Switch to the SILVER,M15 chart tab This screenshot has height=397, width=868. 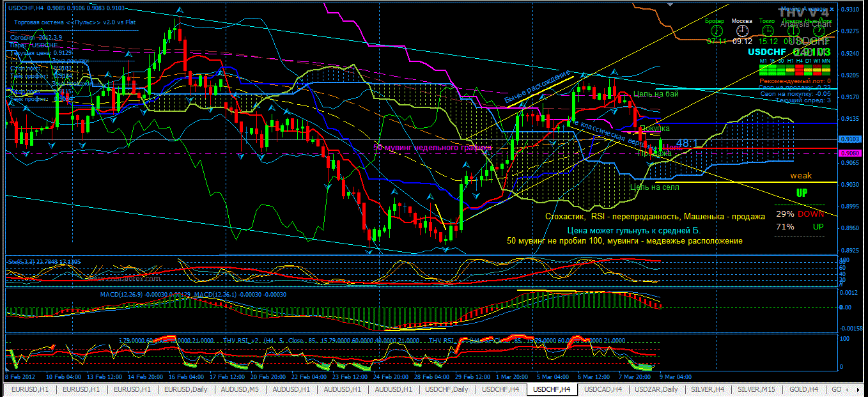pyautogui.click(x=756, y=389)
